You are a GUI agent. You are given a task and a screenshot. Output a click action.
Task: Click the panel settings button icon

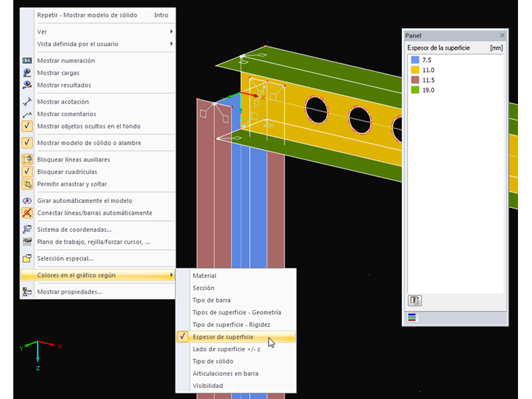point(415,300)
